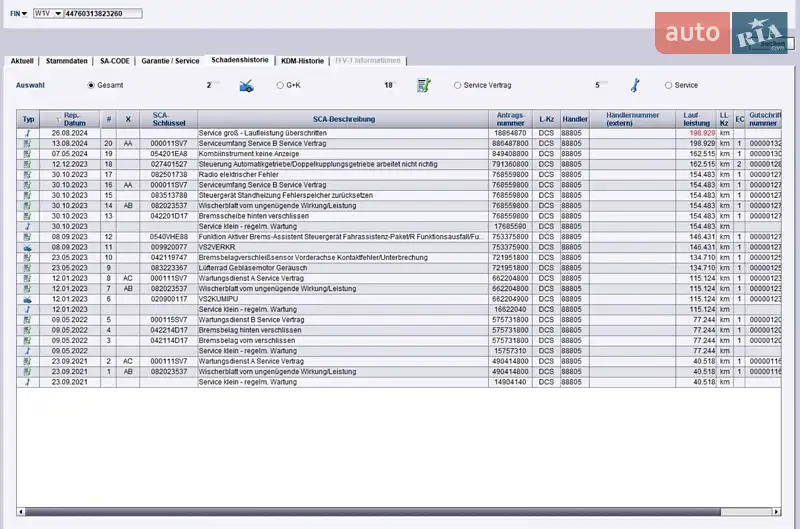Screen dimensions: 800x529
Task: Click car type icon in VS2VERKR row
Action: pos(28,246)
